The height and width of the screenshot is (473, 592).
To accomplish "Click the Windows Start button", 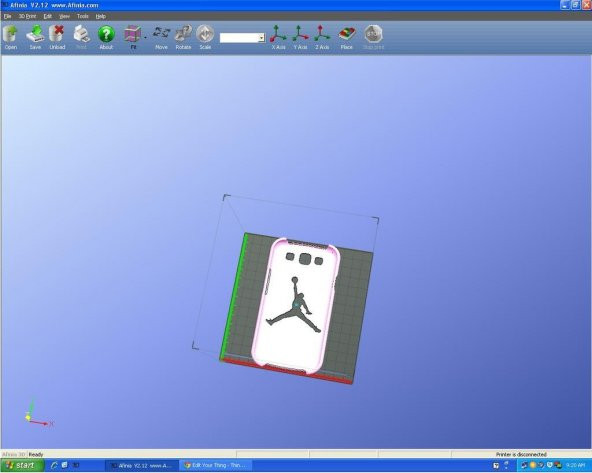I will [x=22, y=465].
